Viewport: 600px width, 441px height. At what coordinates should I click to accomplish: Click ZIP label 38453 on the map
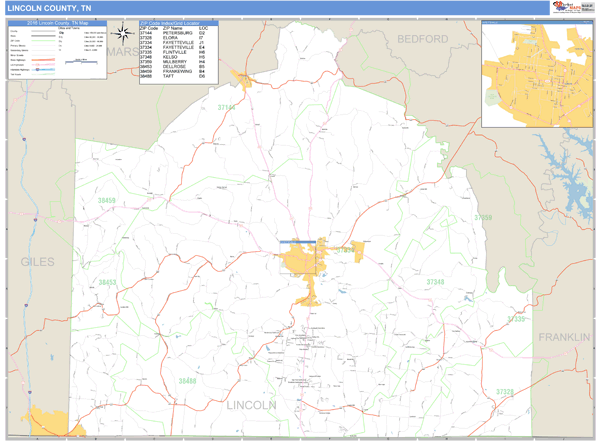(107, 283)
